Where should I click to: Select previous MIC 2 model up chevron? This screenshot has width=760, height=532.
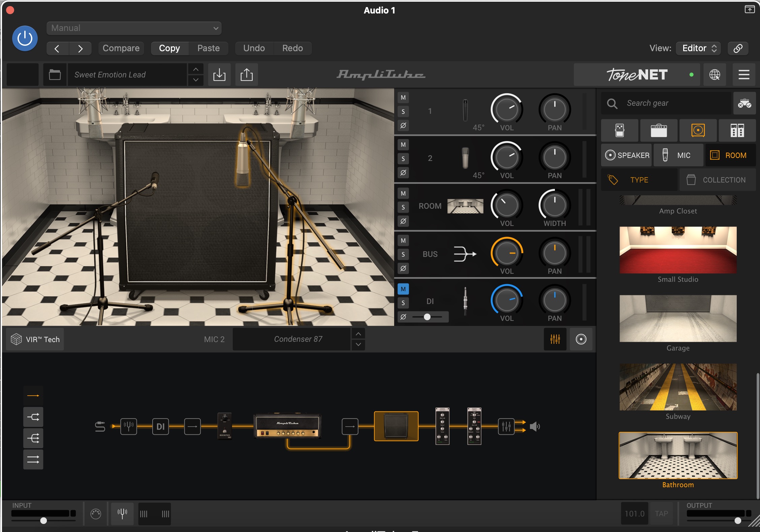(x=358, y=334)
